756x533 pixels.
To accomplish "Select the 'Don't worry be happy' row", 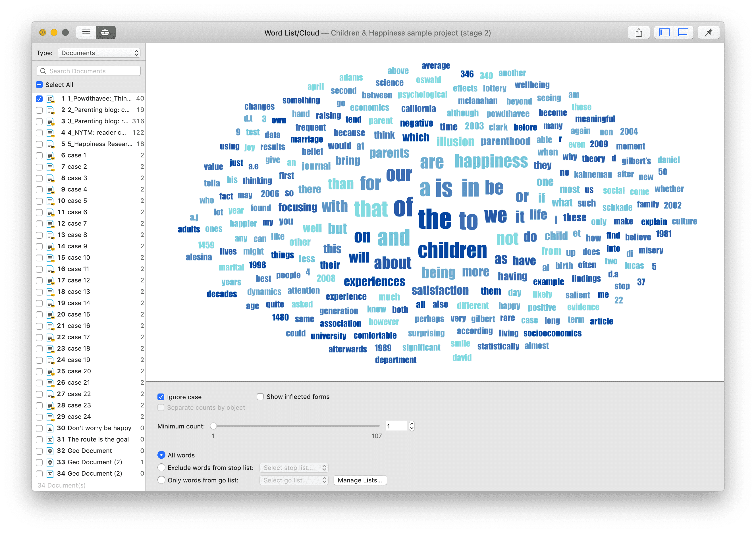I will coord(89,428).
